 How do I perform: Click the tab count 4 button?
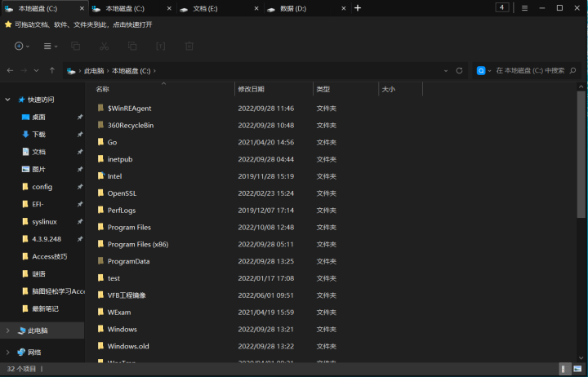click(x=501, y=7)
